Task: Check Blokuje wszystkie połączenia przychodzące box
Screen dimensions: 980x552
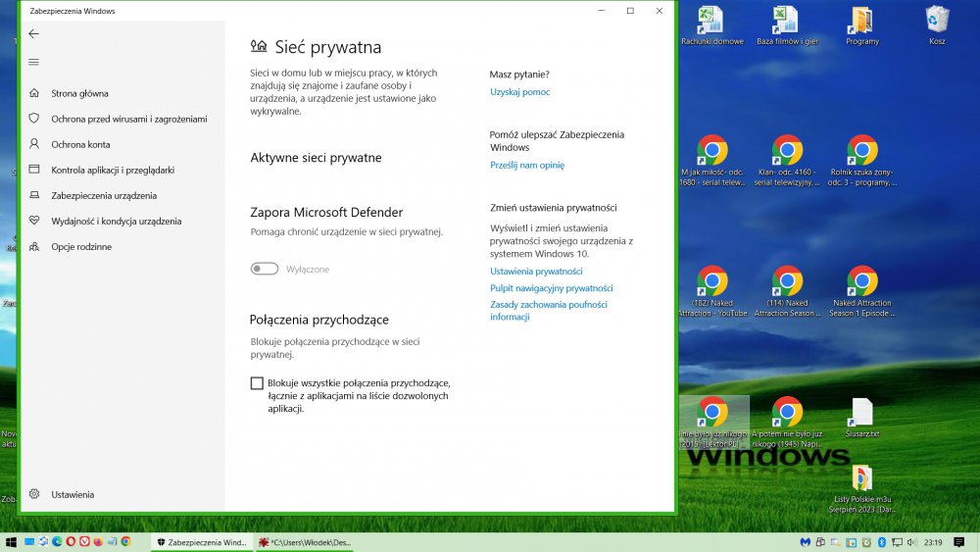Action: pos(257,383)
